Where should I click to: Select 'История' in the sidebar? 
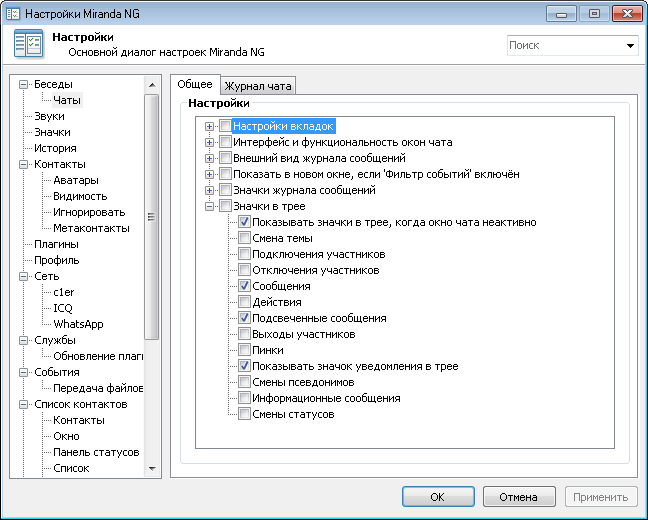pos(55,148)
